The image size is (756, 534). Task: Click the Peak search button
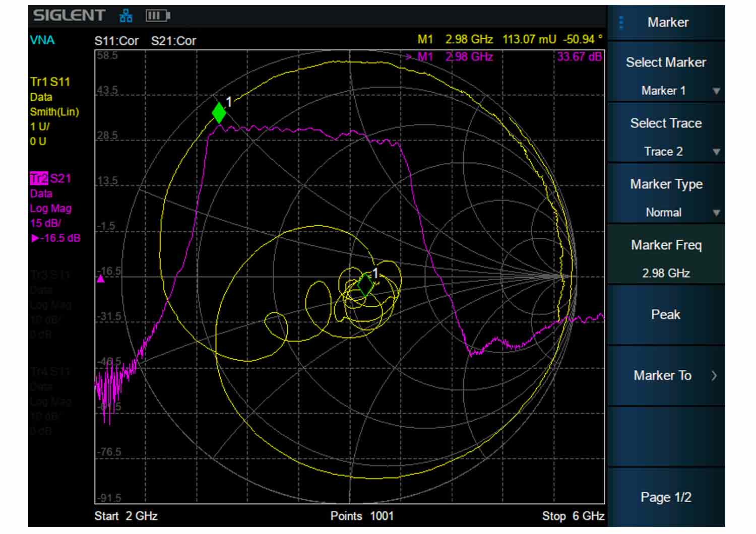[x=666, y=315]
